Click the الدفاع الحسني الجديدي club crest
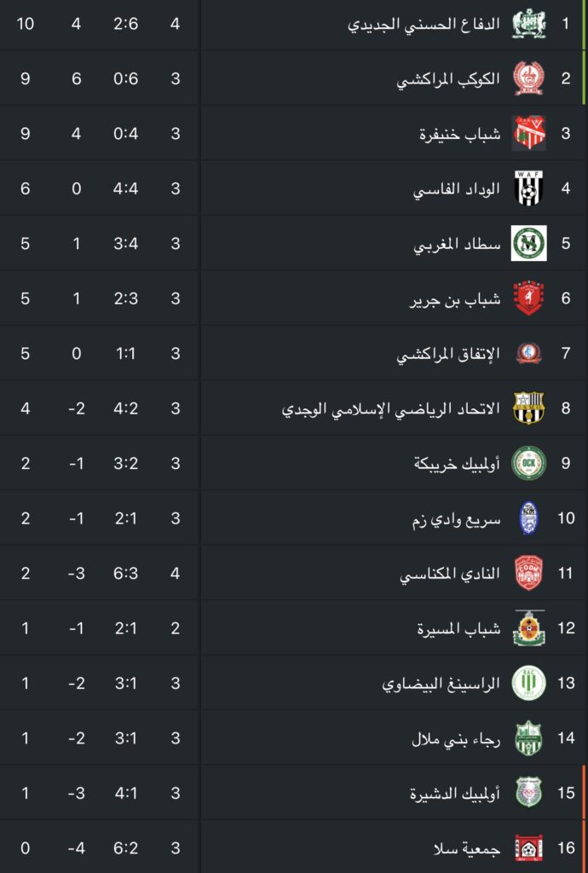Image resolution: width=588 pixels, height=873 pixels. (528, 23)
